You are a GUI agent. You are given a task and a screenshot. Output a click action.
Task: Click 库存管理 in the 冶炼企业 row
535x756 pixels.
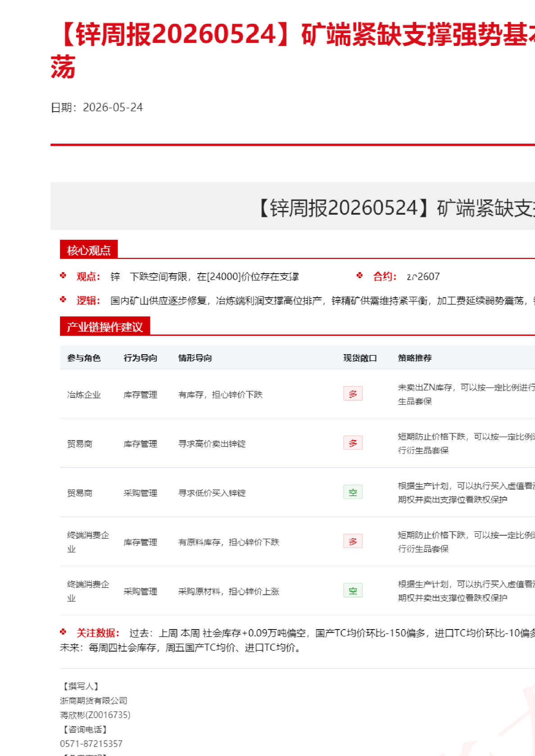coord(141,395)
